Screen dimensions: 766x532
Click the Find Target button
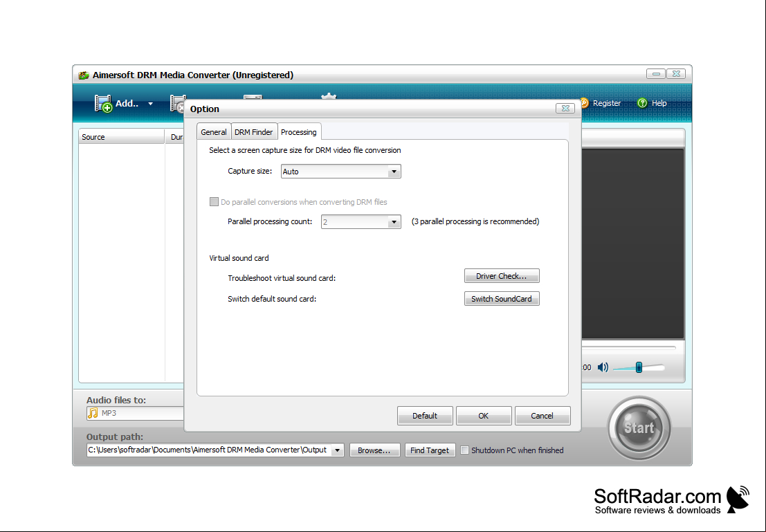pyautogui.click(x=430, y=450)
